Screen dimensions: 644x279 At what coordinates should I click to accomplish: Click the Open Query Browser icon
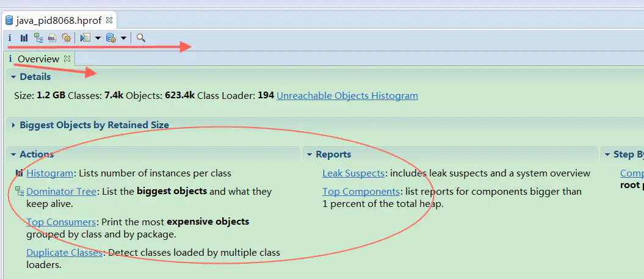(111, 38)
